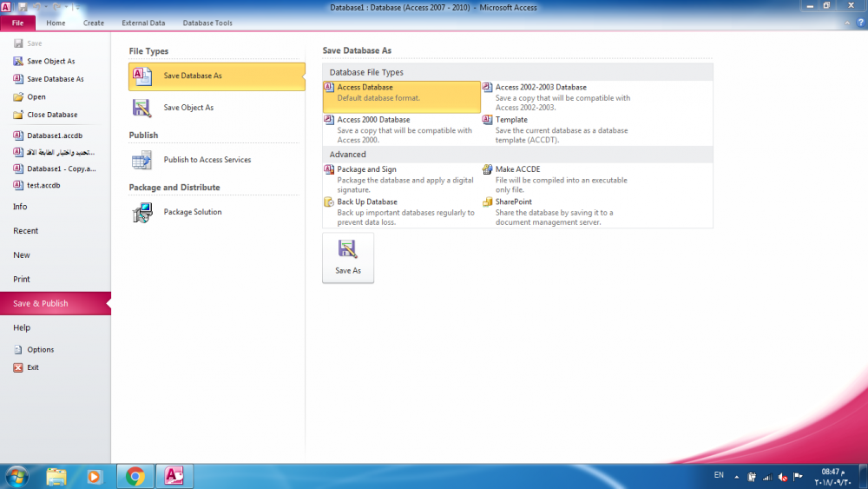Screen dimensions: 868x489
Task: Open File Explorer from taskbar
Action: pyautogui.click(x=56, y=476)
